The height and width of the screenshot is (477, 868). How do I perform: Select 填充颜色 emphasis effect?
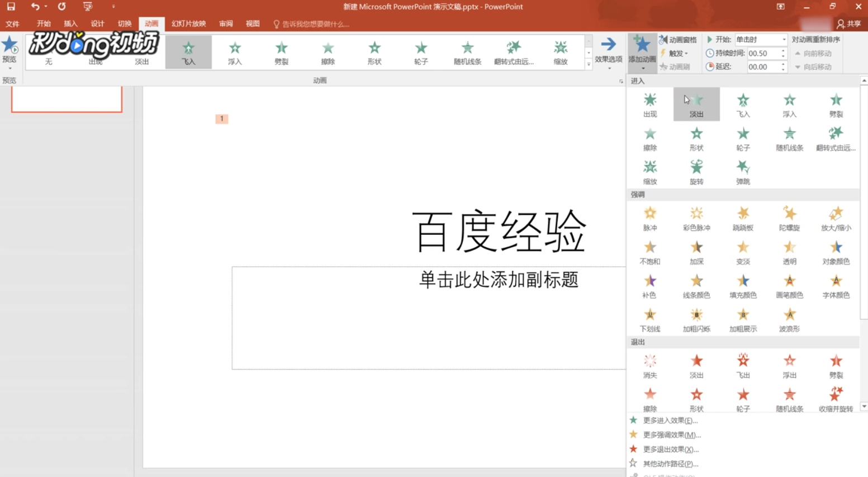(x=743, y=286)
